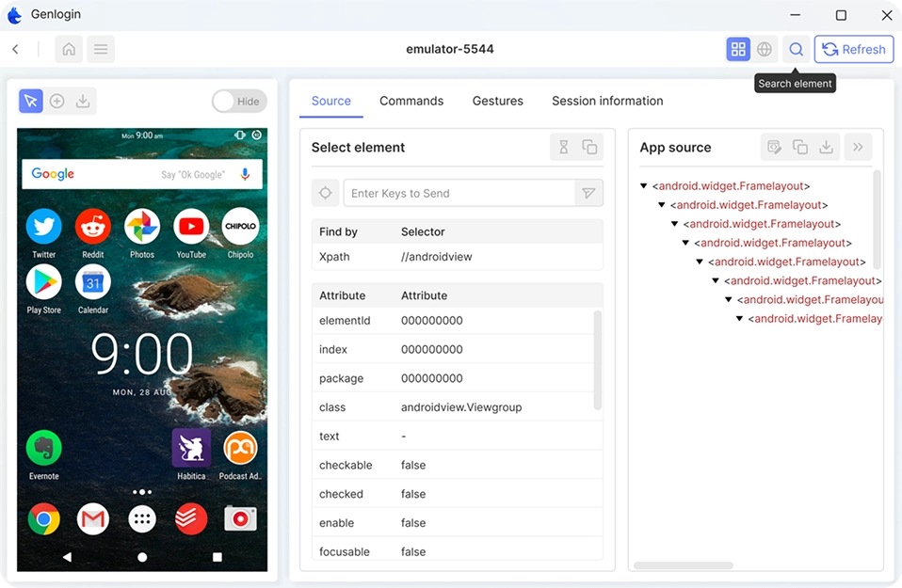Collapse the fifth android.widget.Framelayout node
The height and width of the screenshot is (588, 902).
[700, 262]
